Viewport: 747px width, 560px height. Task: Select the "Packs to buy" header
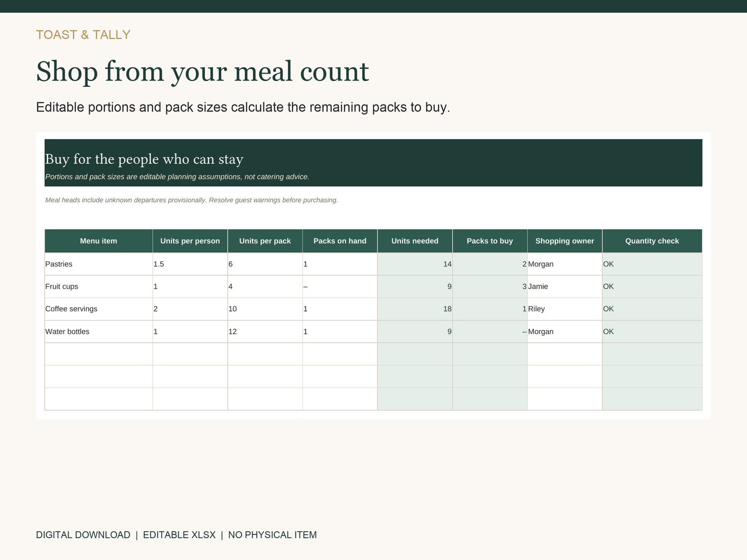pyautogui.click(x=490, y=241)
